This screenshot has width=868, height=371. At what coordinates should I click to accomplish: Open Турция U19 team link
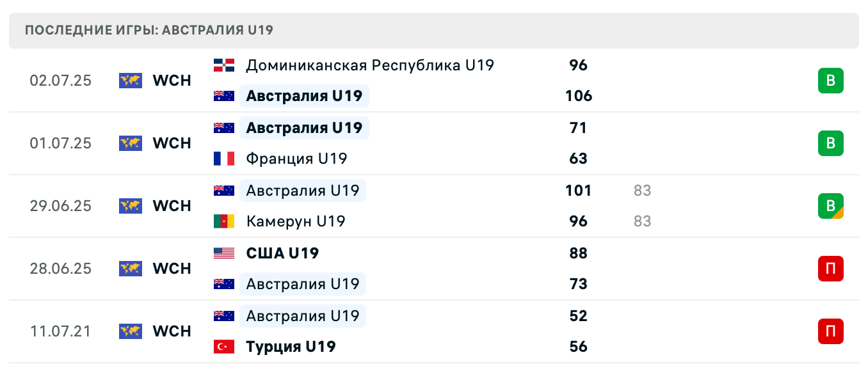coord(291,347)
